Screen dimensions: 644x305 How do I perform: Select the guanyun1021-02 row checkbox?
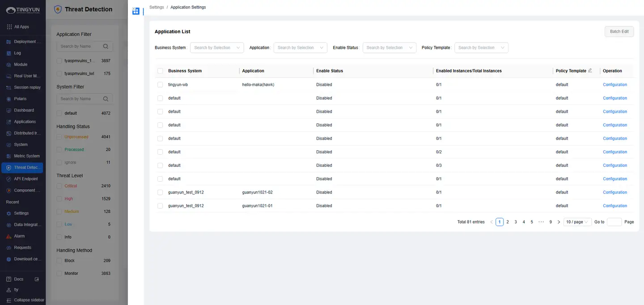click(160, 192)
